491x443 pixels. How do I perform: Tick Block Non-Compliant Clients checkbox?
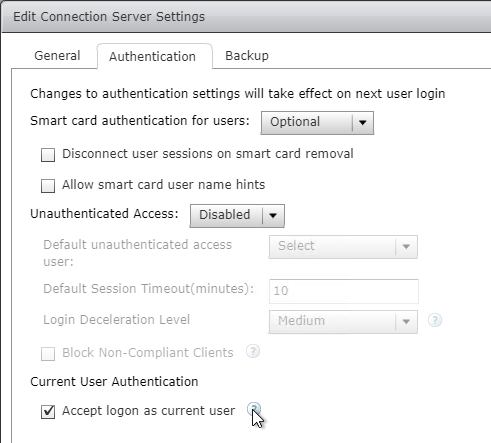pyautogui.click(x=48, y=354)
